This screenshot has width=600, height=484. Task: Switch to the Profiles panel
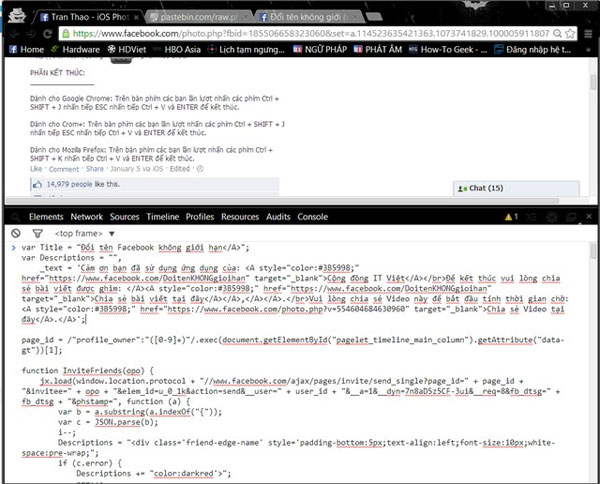[200, 217]
